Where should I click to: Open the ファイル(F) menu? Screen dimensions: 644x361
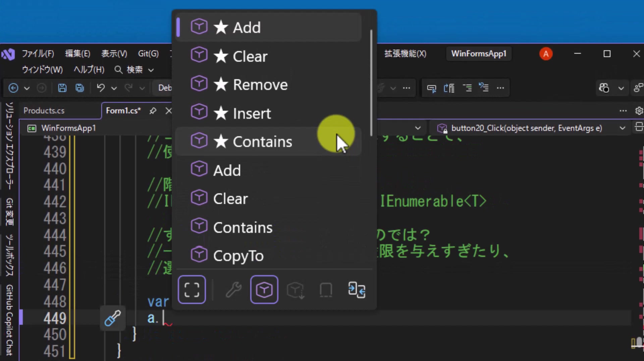[38, 54]
